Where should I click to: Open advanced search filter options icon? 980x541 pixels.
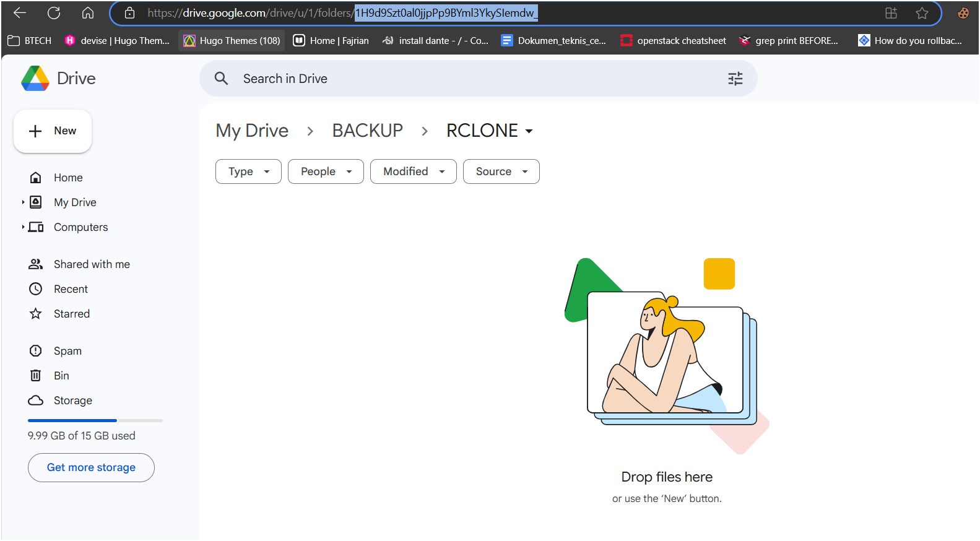tap(735, 79)
